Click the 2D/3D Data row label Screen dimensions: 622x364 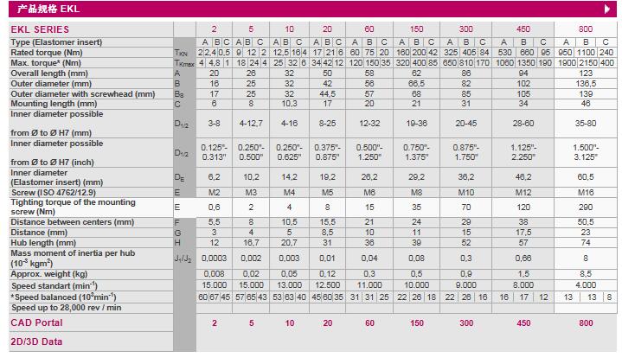click(35, 342)
